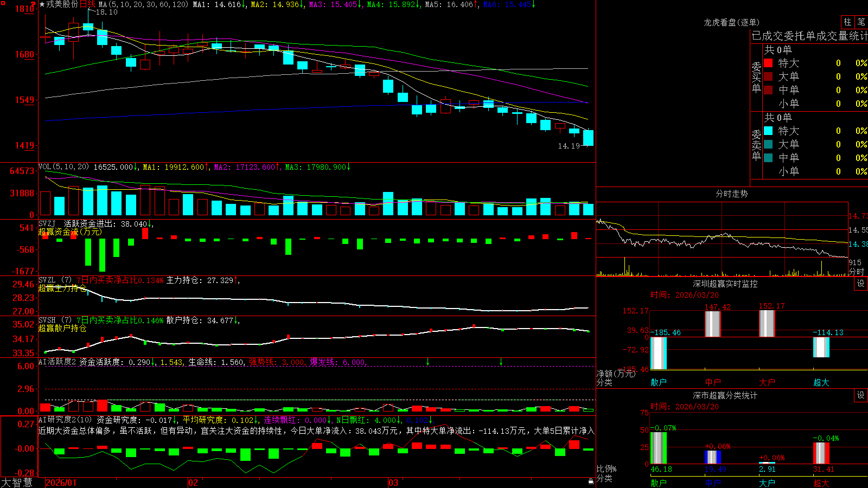Click the 深市超赢分类统计 panel title

coord(725,395)
